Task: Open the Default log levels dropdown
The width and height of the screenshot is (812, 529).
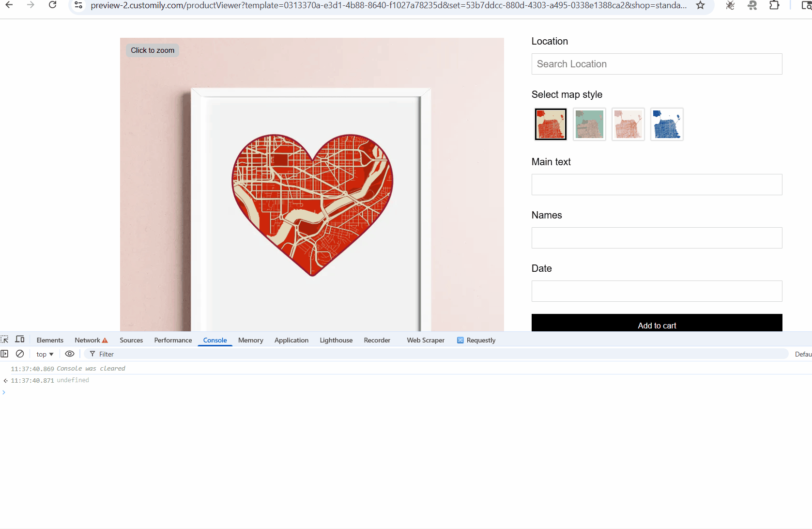Action: (x=803, y=354)
